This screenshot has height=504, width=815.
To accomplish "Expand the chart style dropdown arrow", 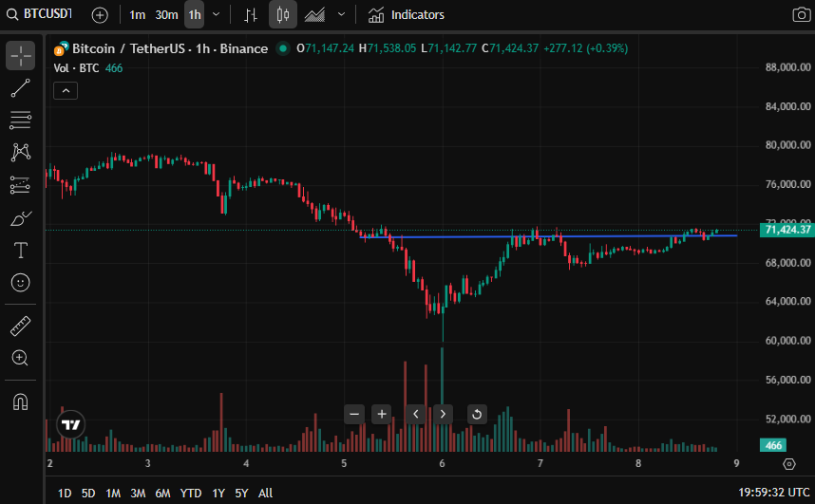I will point(342,14).
